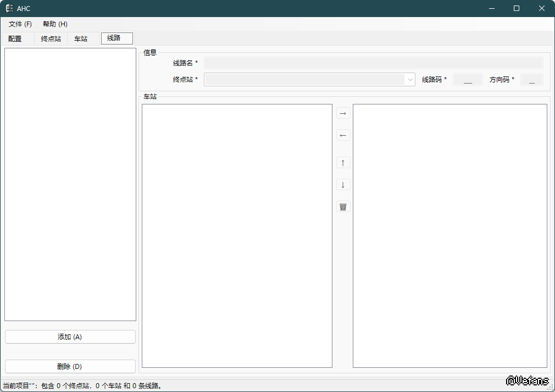Switch to the 终点站 tab
Screen dimensions: 555x392
[x=51, y=39]
